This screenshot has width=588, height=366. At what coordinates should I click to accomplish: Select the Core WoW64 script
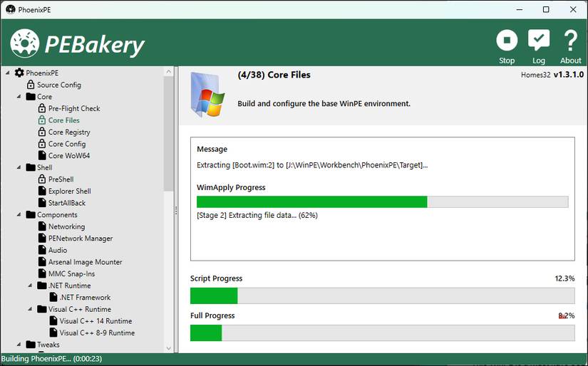pyautogui.click(x=69, y=155)
